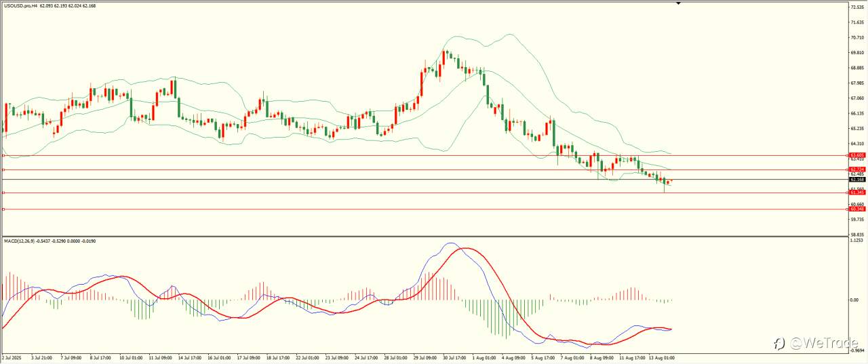Click the MACD(12,26,9) indicator label
868x364 pixels.
click(21, 241)
